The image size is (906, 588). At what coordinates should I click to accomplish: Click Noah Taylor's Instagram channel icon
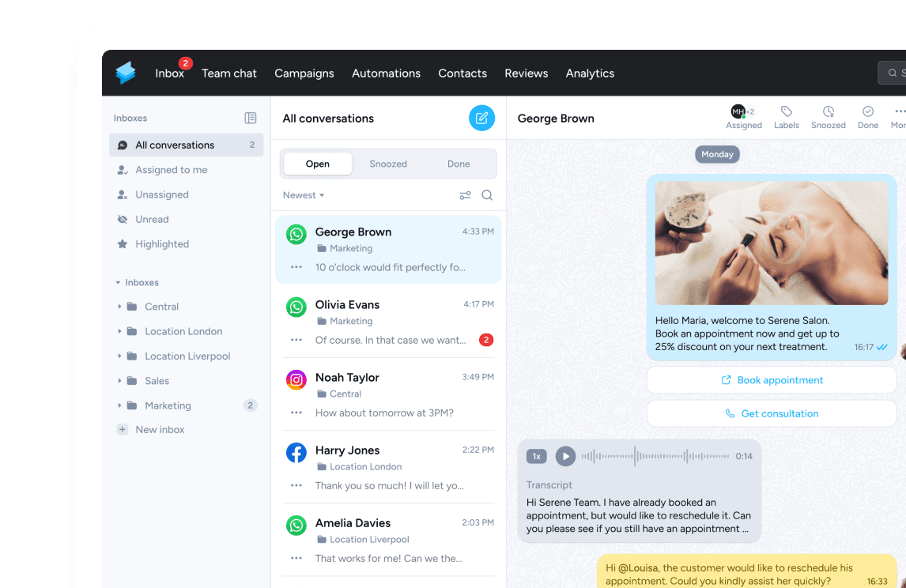click(x=296, y=380)
